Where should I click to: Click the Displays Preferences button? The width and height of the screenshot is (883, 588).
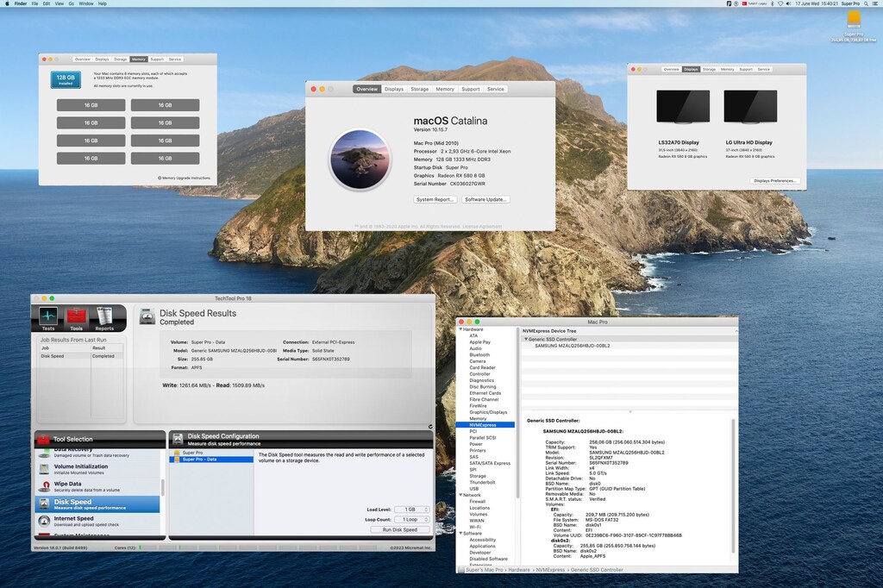775,181
